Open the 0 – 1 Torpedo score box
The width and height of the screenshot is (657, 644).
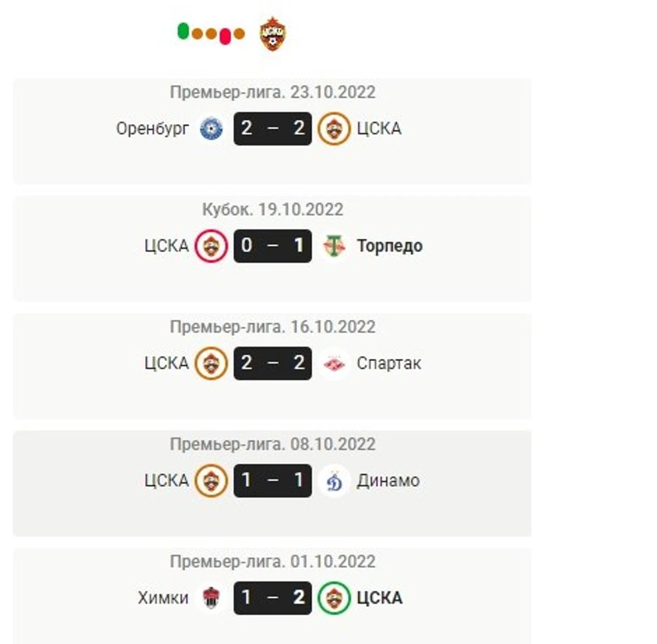(273, 246)
